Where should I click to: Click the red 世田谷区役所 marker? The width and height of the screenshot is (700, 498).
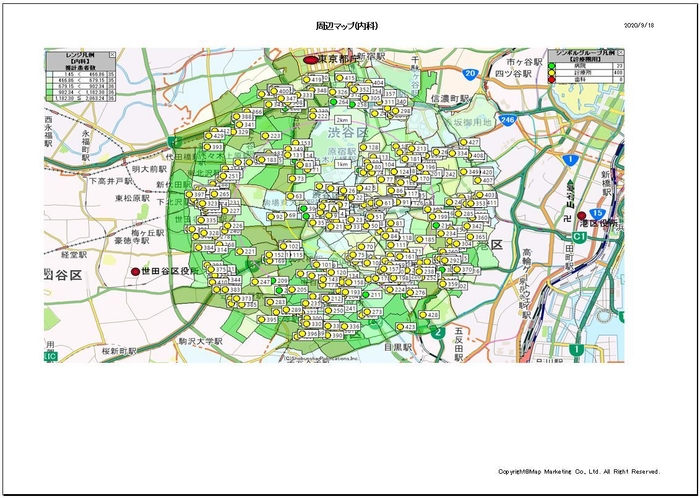coord(134,271)
